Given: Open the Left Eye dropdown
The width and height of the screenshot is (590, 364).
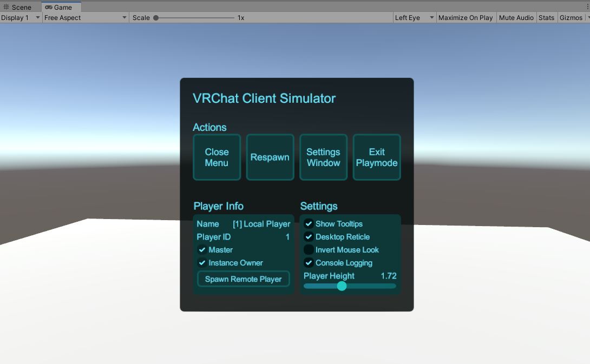Looking at the screenshot, I should [x=414, y=18].
